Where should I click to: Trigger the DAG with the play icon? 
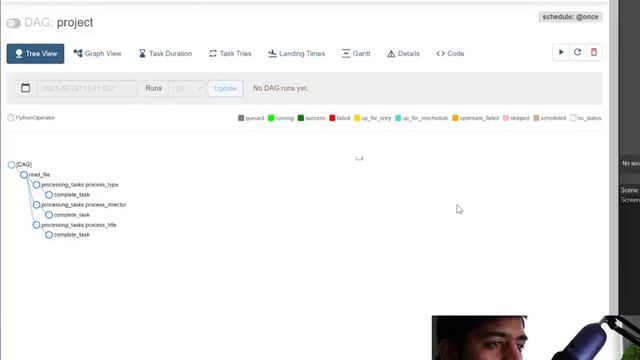pos(561,52)
